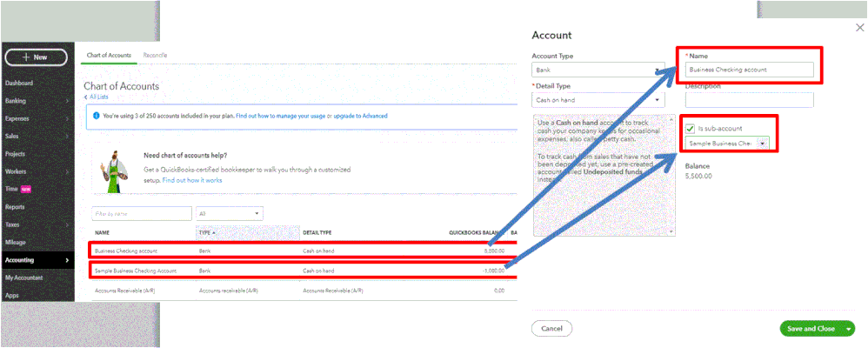868x348 pixels.
Task: Expand Workers submenu chevron
Action: click(67, 171)
